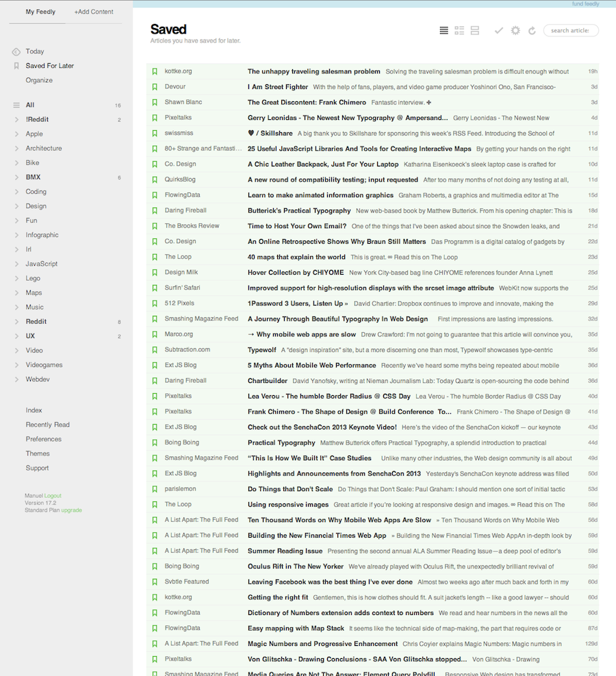The height and width of the screenshot is (676, 616).
Task: Toggle bookmark on The Great Discontent article
Action: [x=155, y=103]
